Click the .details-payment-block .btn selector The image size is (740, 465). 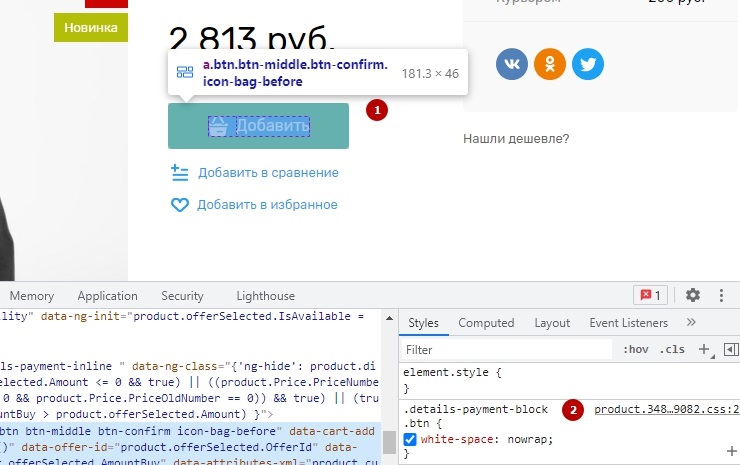coord(475,416)
